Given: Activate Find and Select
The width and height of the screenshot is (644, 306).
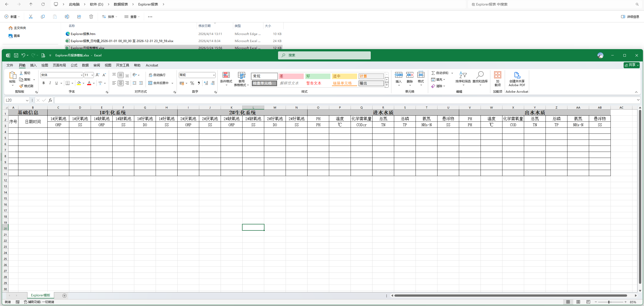Looking at the screenshot, I should (x=480, y=79).
